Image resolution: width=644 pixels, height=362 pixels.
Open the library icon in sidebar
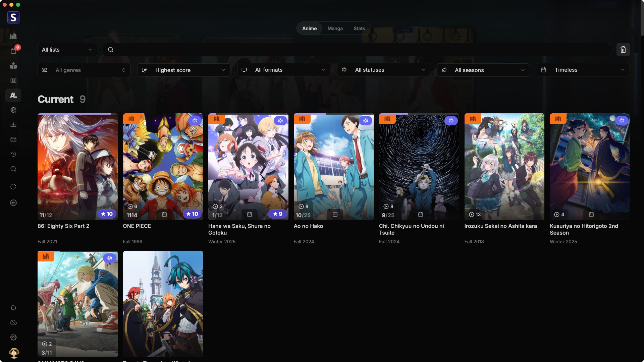point(13,36)
